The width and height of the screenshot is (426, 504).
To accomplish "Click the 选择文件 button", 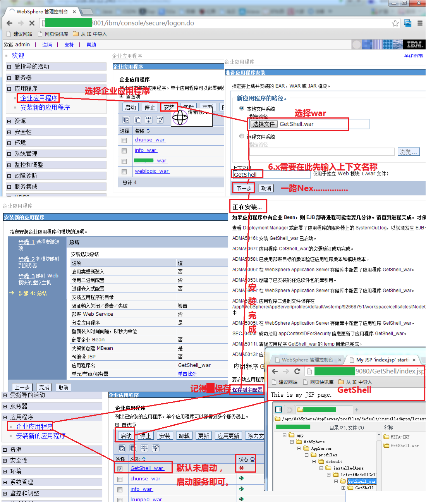I will click(x=264, y=124).
